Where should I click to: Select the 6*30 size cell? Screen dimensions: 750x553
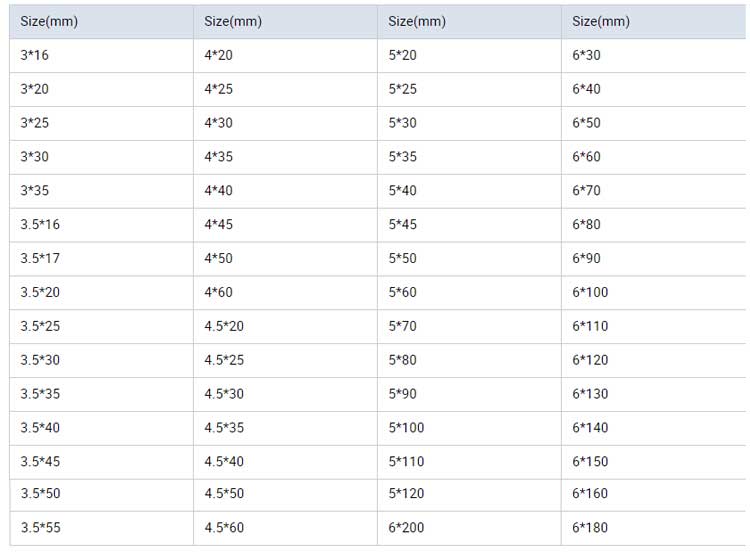[587, 55]
